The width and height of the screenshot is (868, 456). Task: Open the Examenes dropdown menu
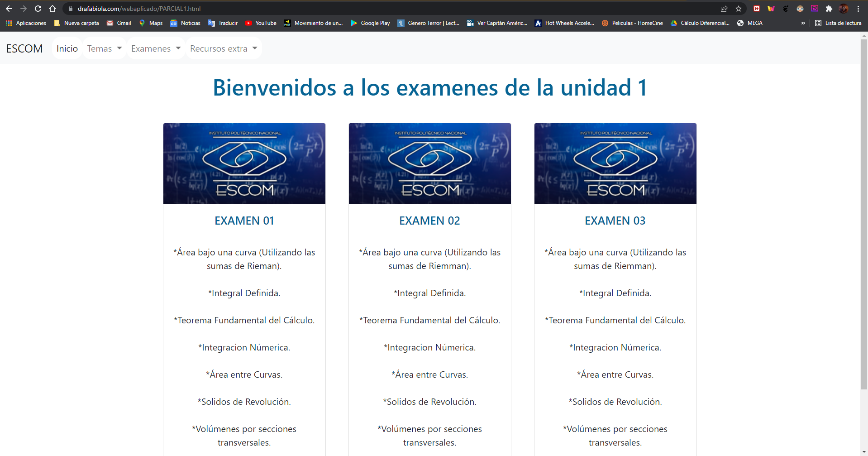[155, 48]
